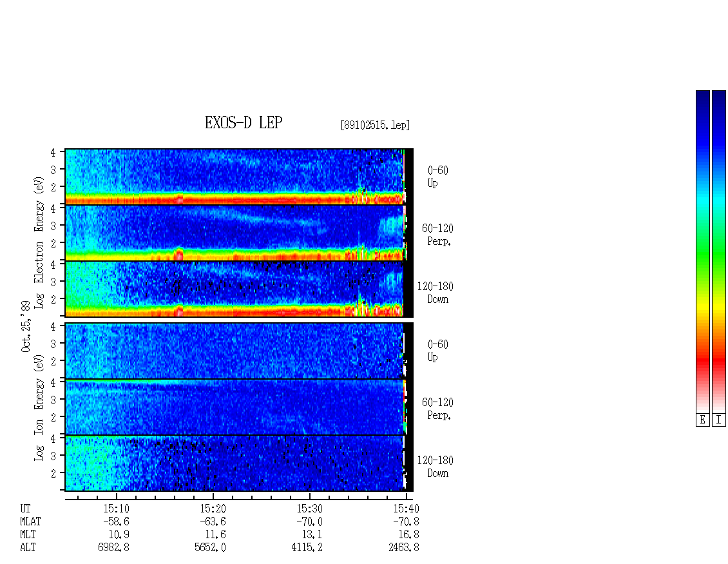Click the electron color scale bar above E
The width and height of the screenshot is (728, 564).
(702, 251)
